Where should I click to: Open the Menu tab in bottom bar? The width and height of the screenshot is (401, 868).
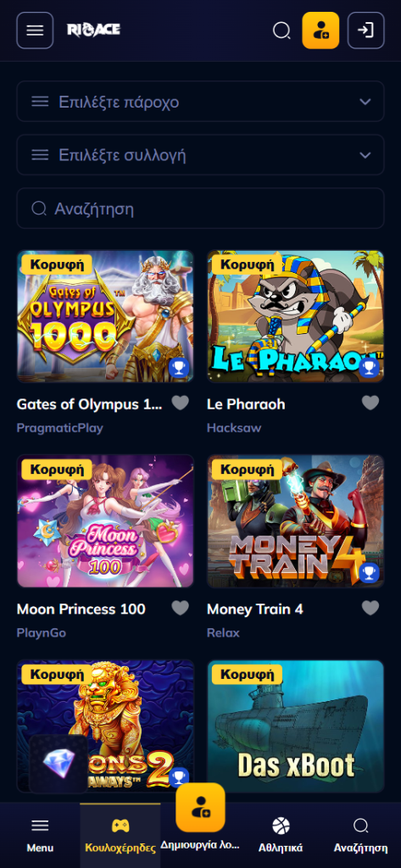[40, 835]
